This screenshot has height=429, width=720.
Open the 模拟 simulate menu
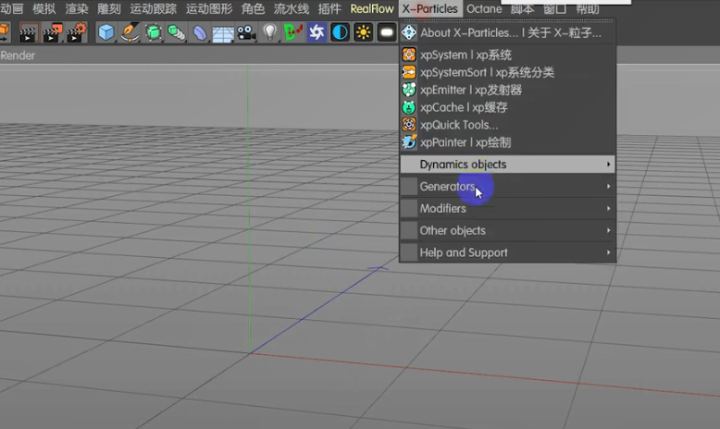pos(44,9)
